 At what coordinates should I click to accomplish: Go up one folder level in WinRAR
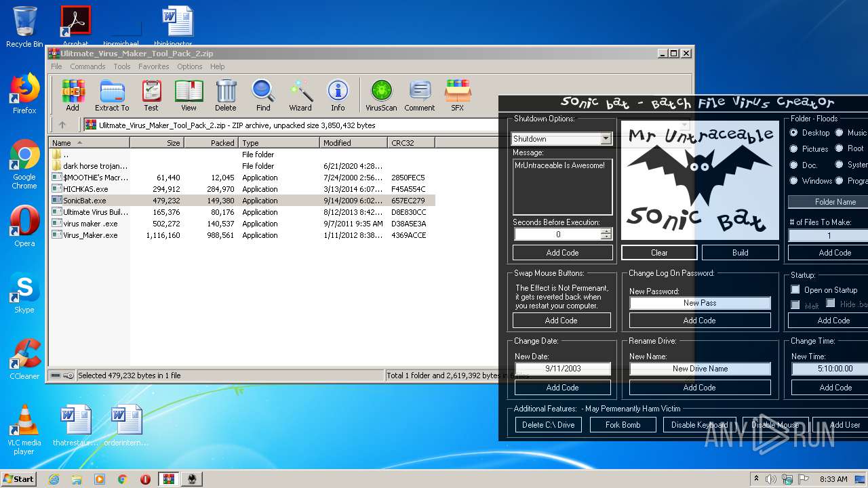[x=62, y=125]
